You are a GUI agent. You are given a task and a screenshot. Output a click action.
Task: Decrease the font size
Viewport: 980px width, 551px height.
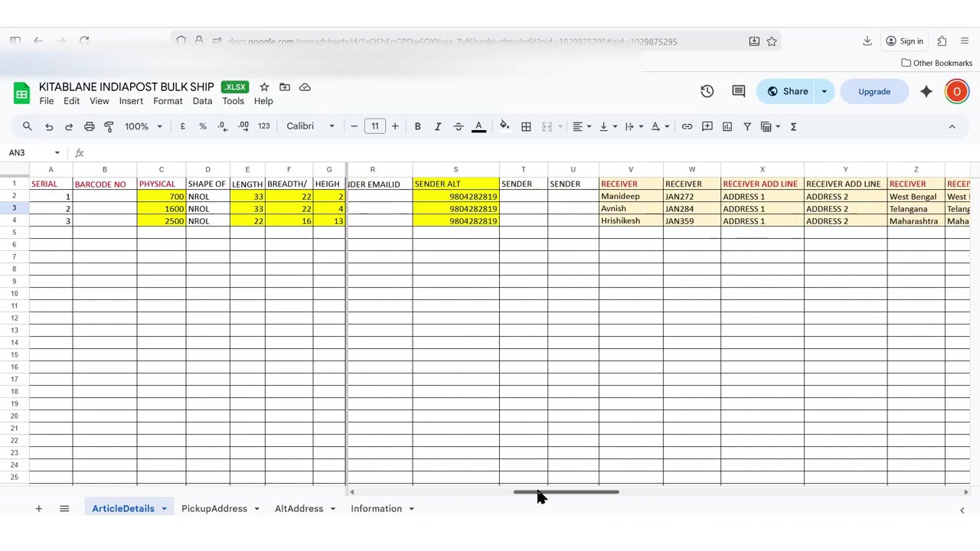[354, 126]
